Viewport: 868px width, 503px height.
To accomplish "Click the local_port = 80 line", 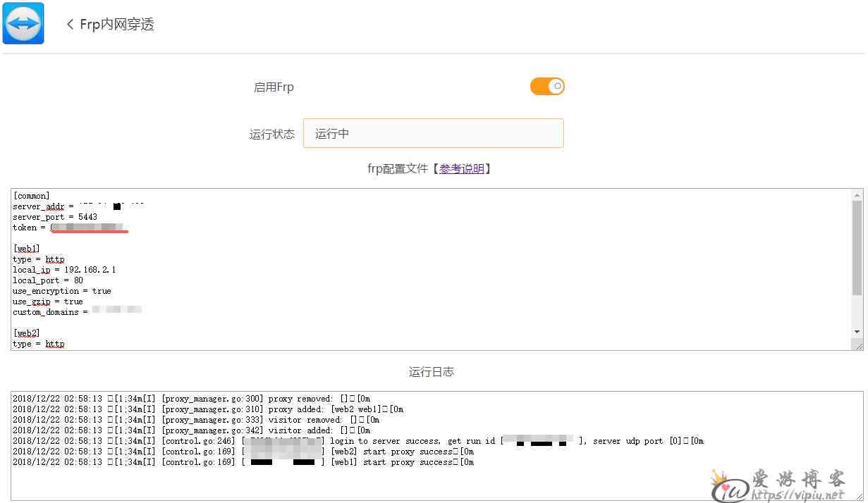I will 48,280.
